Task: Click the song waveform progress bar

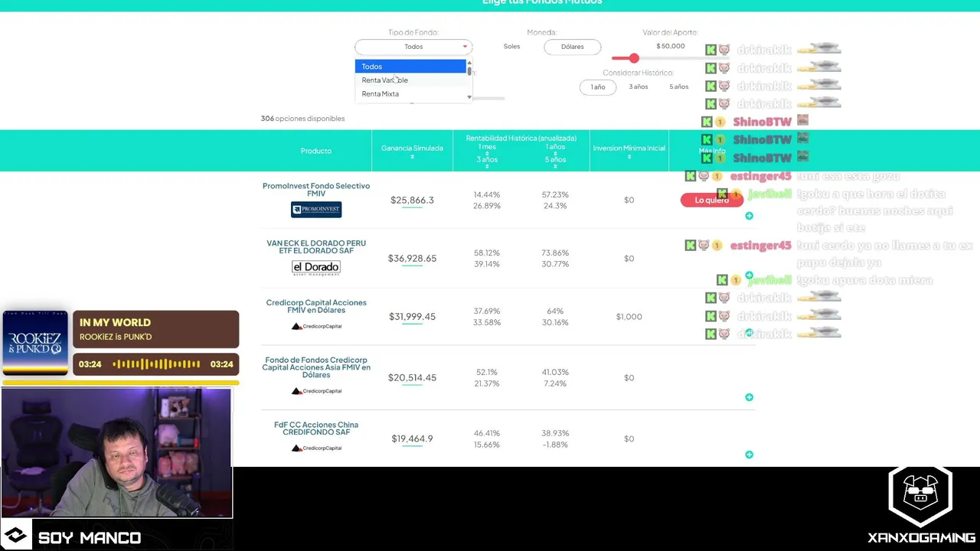Action: tap(156, 364)
